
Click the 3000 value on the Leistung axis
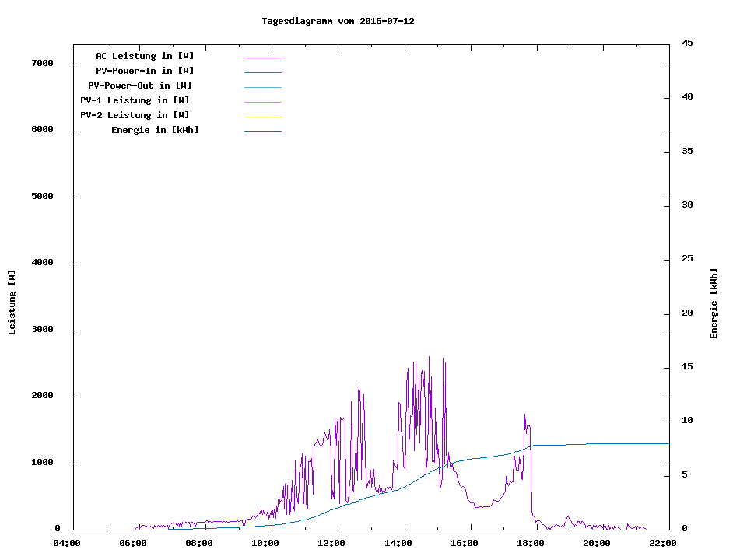(42, 330)
